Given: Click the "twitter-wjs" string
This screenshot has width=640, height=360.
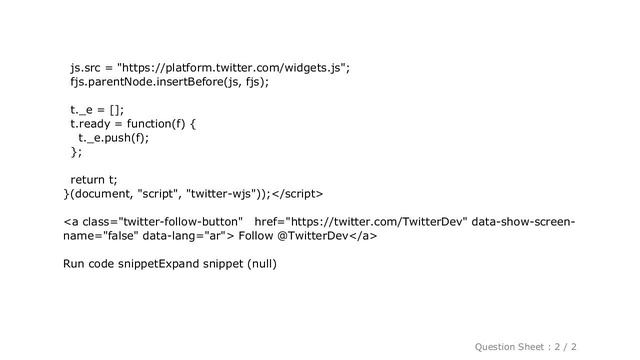Looking at the screenshot, I should click(x=223, y=194).
